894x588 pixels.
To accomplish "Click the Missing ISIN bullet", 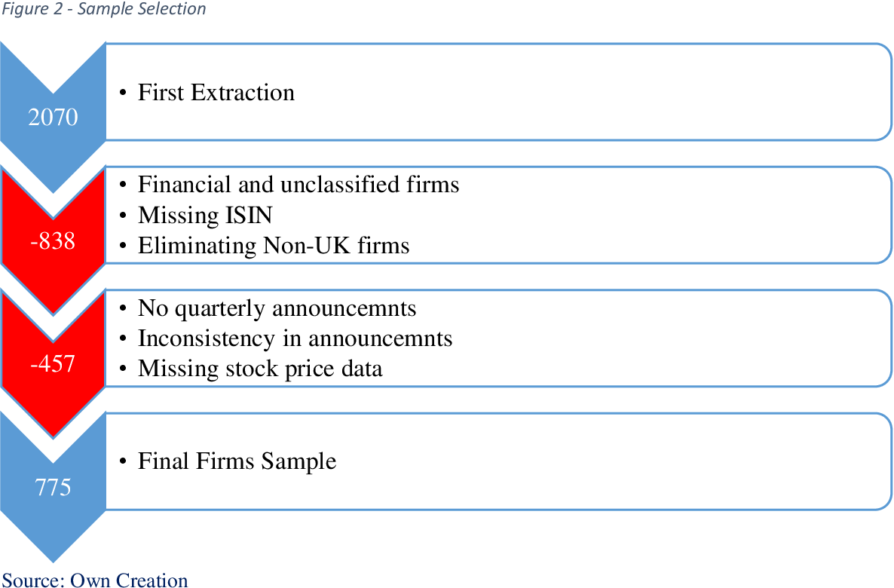I will (x=205, y=215).
